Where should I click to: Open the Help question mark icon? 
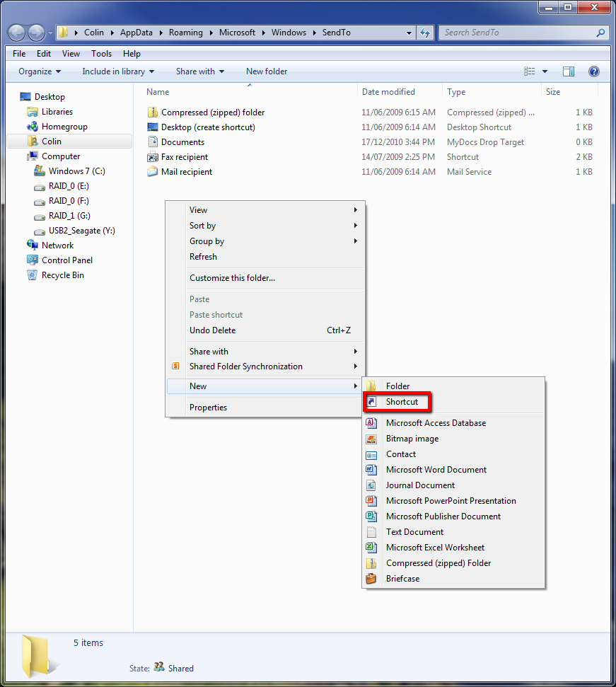point(593,71)
